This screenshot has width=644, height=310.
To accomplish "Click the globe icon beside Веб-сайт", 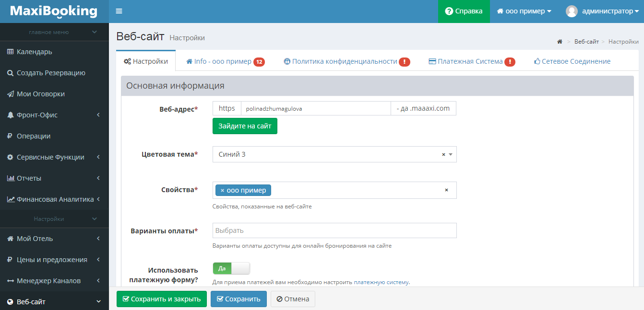I will point(10,302).
